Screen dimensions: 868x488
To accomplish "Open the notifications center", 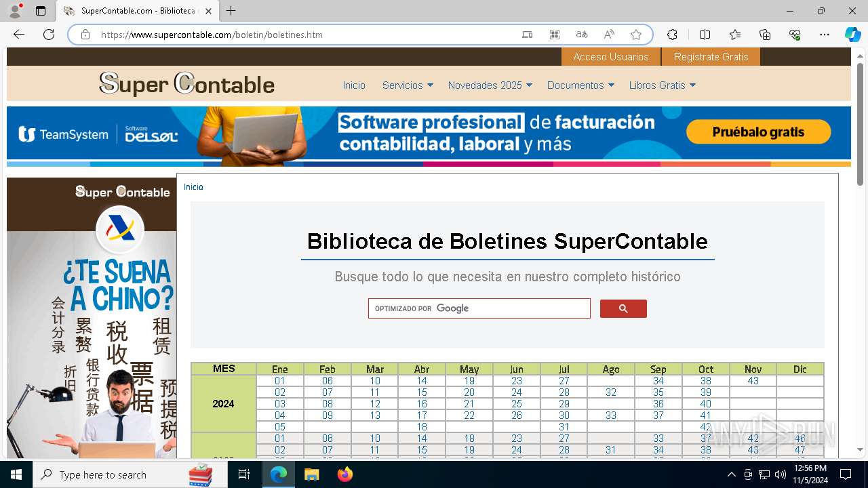I will (846, 474).
